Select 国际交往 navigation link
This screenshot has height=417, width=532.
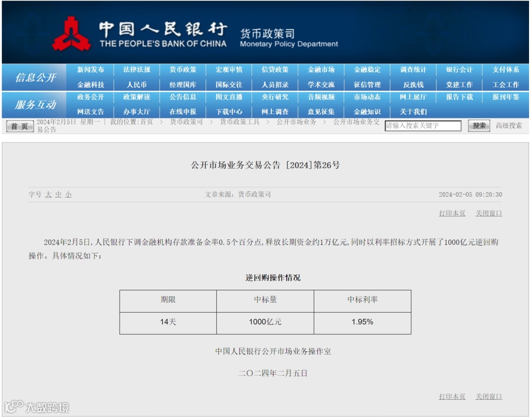tap(229, 85)
